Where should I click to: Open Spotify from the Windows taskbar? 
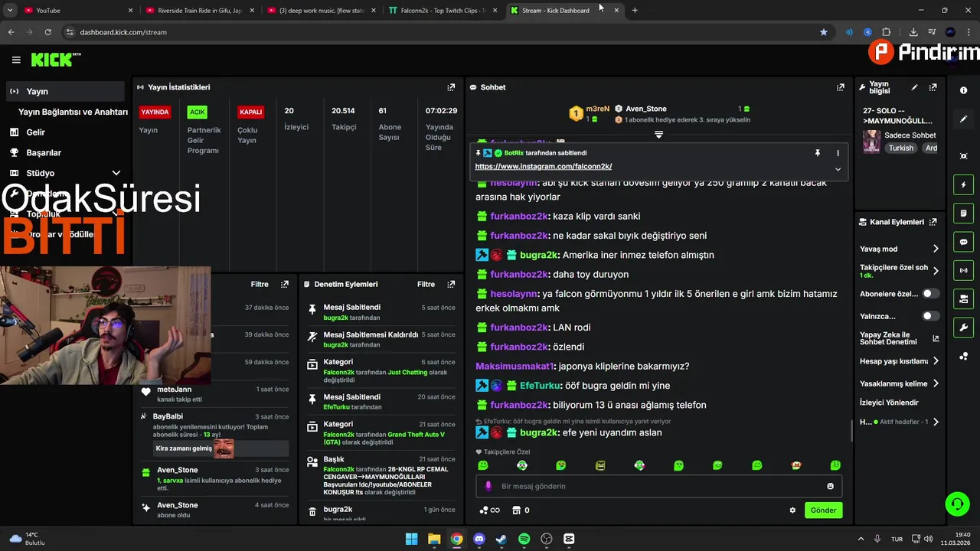coord(524,539)
